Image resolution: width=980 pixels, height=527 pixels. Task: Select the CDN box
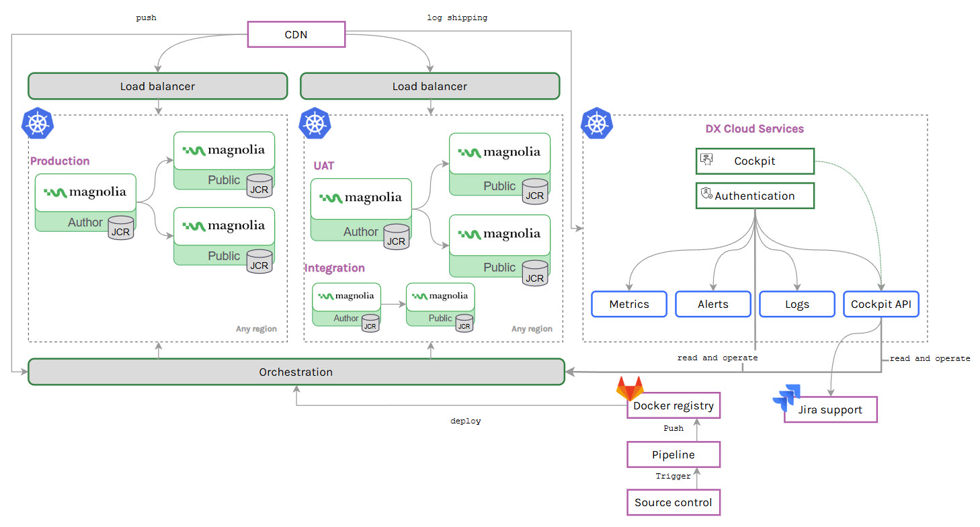[x=296, y=34]
